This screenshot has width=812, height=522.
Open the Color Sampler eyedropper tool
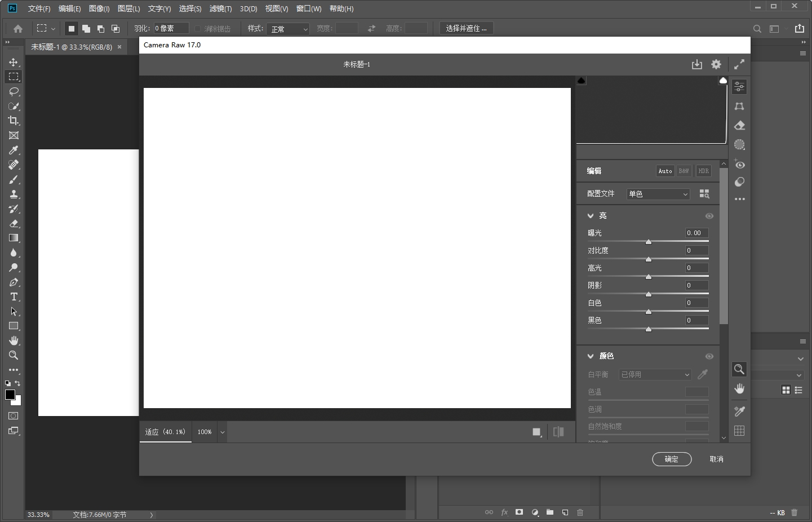click(x=740, y=412)
